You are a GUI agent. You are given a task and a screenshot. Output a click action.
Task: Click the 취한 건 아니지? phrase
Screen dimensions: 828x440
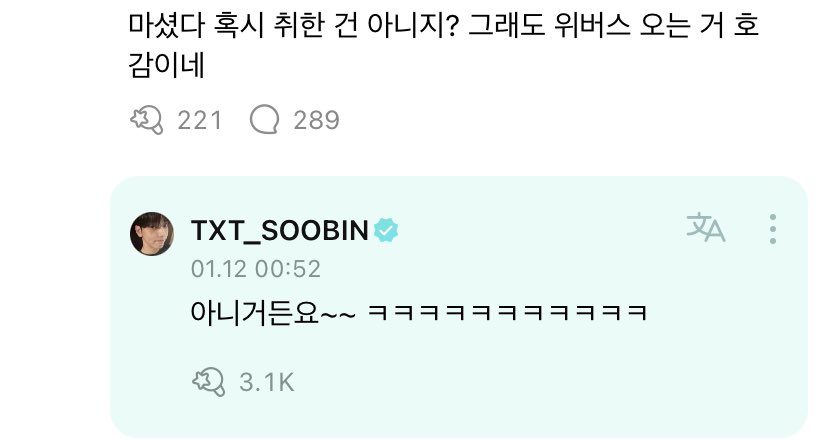click(x=365, y=25)
